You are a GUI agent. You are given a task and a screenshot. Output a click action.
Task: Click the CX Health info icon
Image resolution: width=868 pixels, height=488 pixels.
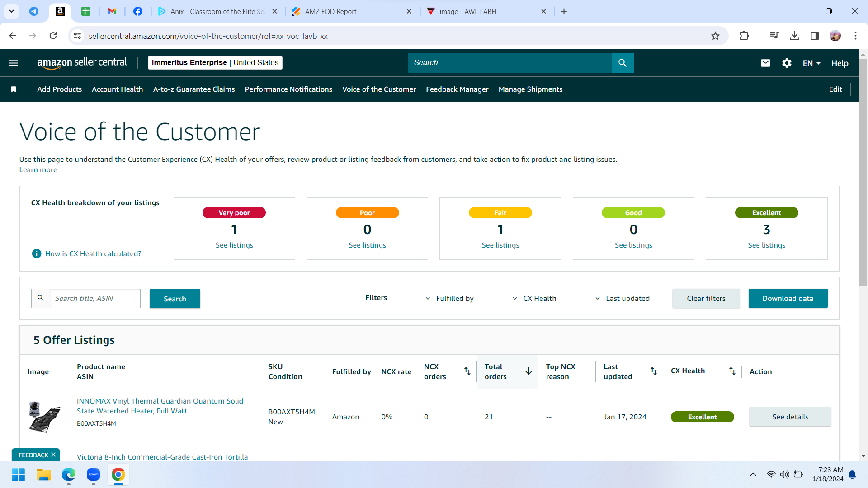(37, 254)
